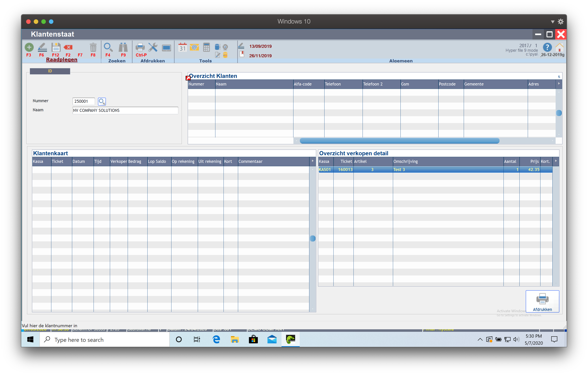This screenshot has height=375, width=588.
Task: Expand Overzicht Klanten column menu arrow
Action: [x=559, y=84]
